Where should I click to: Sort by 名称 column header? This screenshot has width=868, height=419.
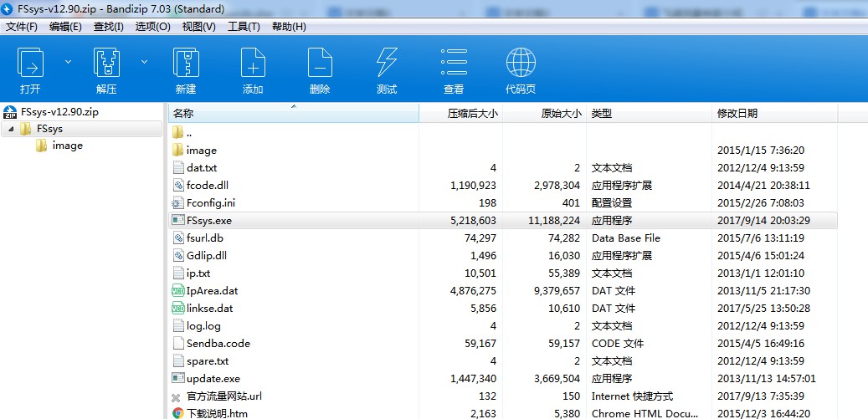[x=183, y=113]
